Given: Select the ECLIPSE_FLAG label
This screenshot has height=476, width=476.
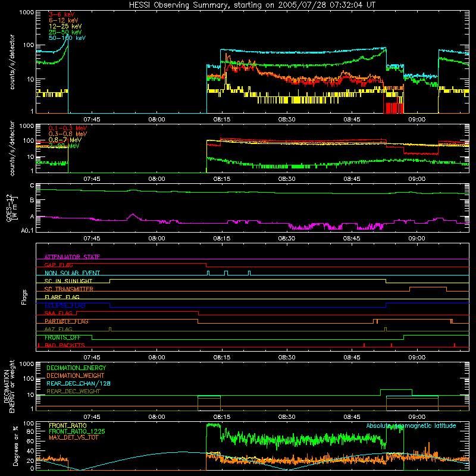Looking at the screenshot, I should [x=65, y=305].
